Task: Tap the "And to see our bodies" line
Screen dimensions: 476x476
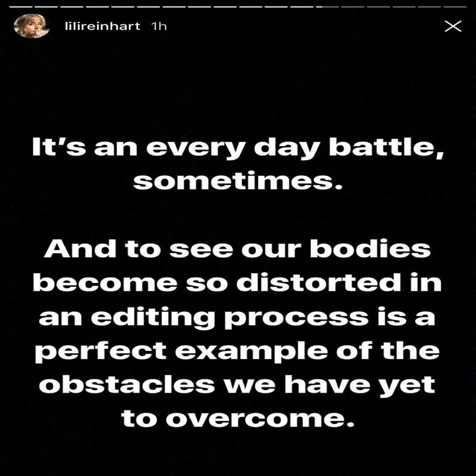Action: pos(237,249)
